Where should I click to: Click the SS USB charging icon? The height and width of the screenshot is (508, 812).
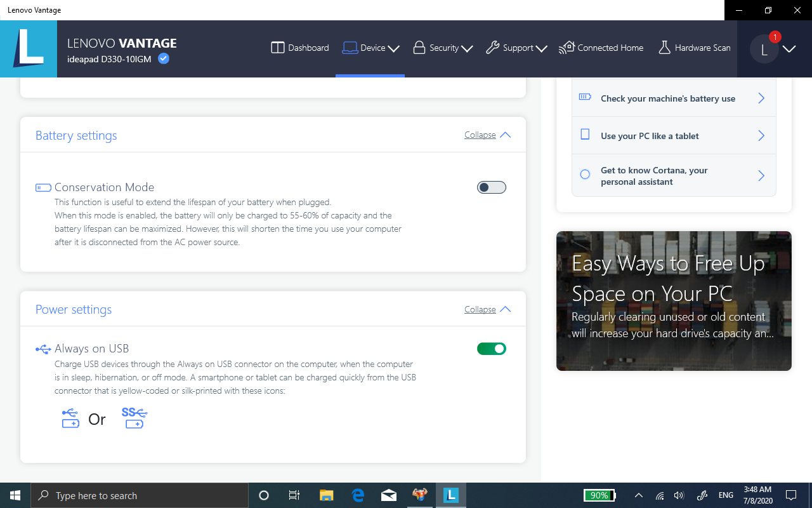pyautogui.click(x=134, y=418)
